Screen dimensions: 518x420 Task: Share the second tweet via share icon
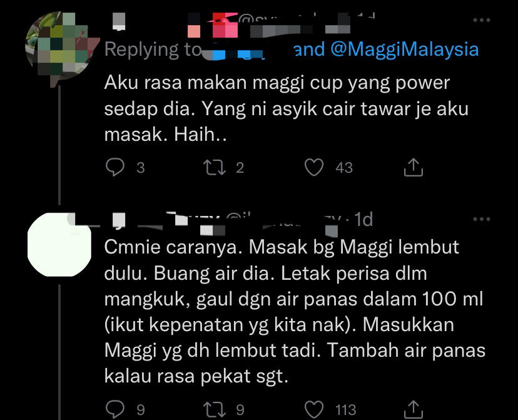pos(414,409)
